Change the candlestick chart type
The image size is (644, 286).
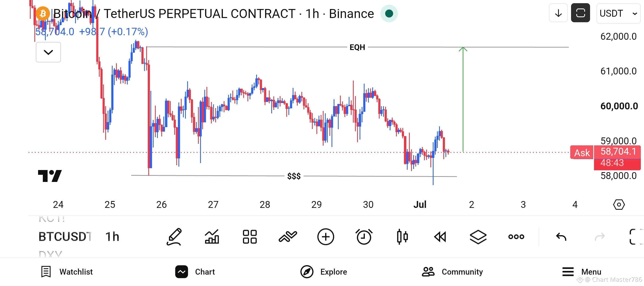click(x=402, y=236)
